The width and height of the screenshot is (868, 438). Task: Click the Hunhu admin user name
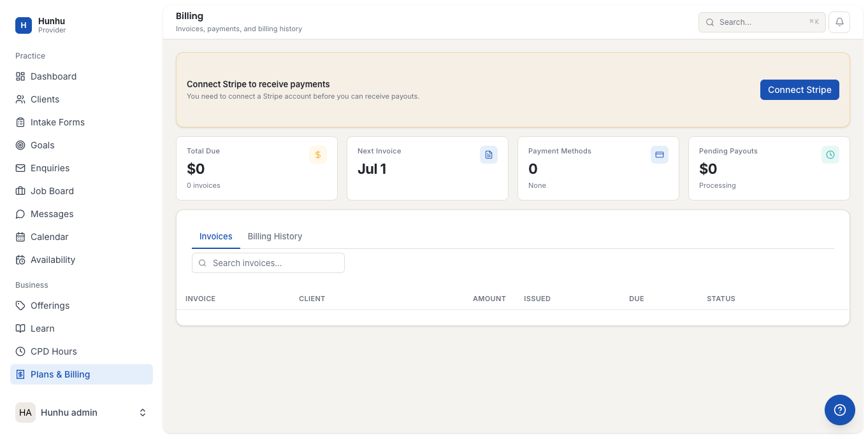tap(69, 413)
